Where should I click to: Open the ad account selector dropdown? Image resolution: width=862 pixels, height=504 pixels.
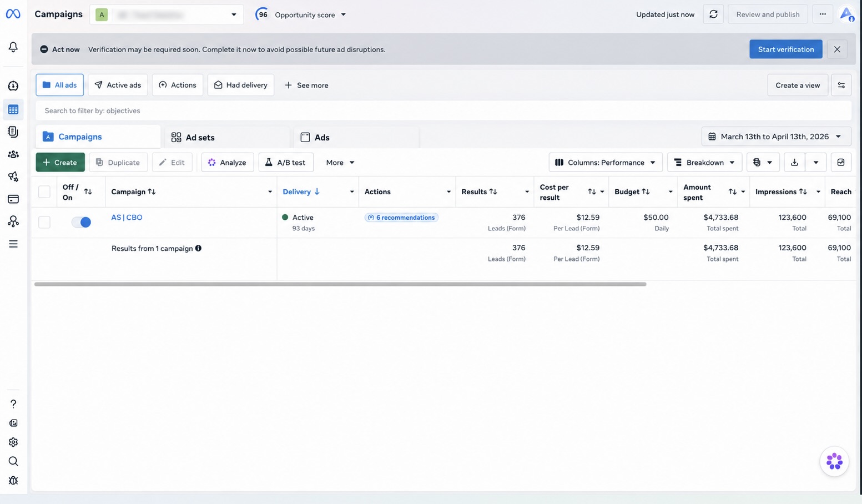(167, 14)
